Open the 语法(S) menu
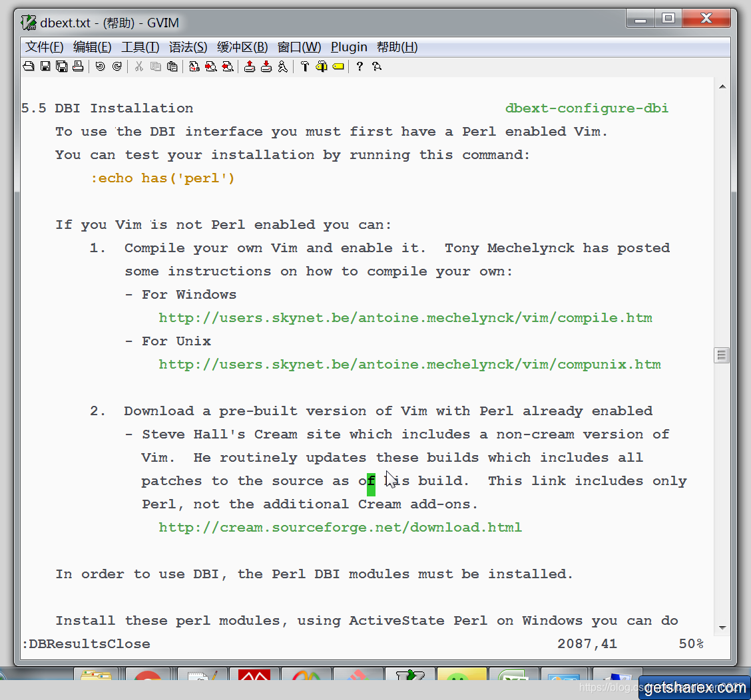This screenshot has width=751, height=700. (188, 47)
